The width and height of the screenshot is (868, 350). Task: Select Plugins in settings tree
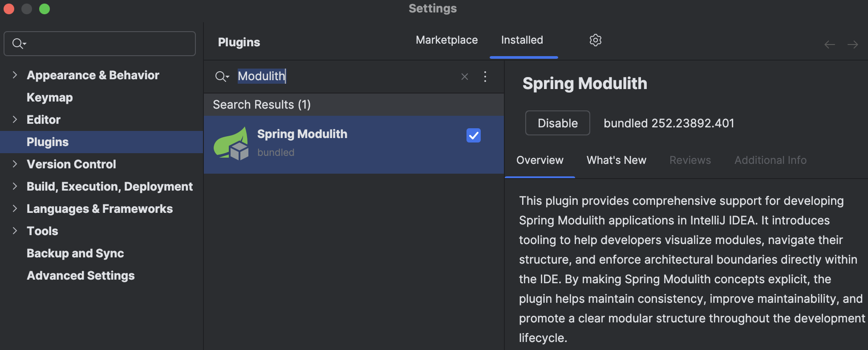pyautogui.click(x=48, y=142)
